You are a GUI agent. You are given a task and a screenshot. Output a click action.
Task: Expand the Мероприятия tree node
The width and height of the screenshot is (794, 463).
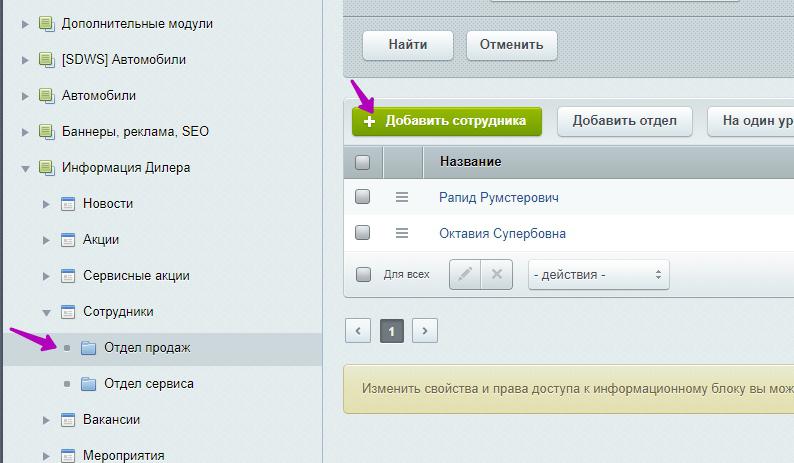click(46, 455)
